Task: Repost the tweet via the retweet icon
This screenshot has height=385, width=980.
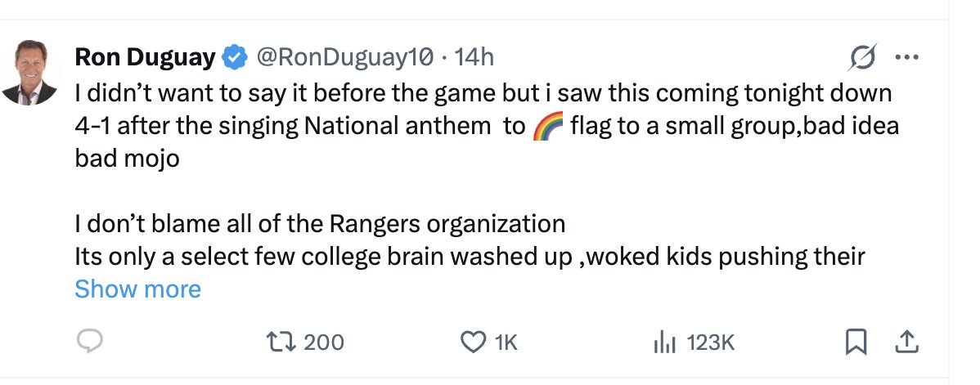Action: (285, 342)
